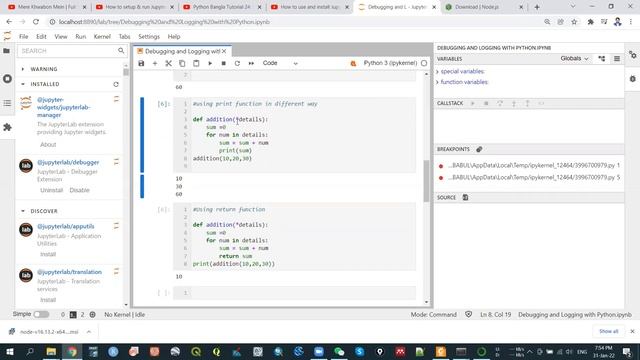Cut selected cells with the scissors icon
The image size is (640, 360).
coord(168,63)
